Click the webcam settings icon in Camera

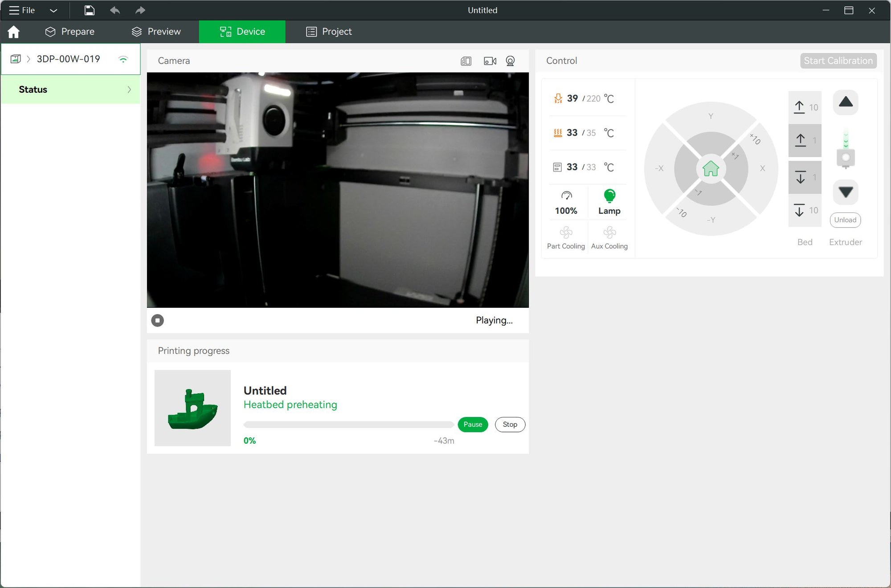coord(510,61)
